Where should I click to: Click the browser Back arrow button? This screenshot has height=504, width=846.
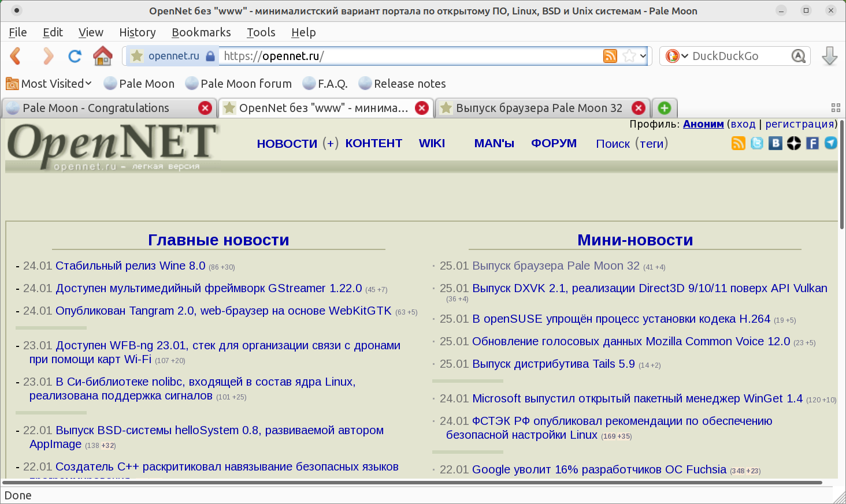(16, 56)
